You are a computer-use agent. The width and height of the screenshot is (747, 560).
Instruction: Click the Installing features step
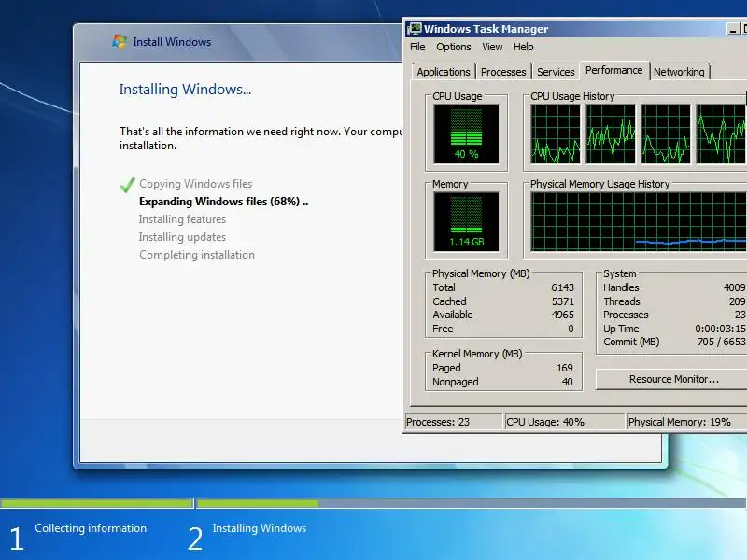coord(182,219)
